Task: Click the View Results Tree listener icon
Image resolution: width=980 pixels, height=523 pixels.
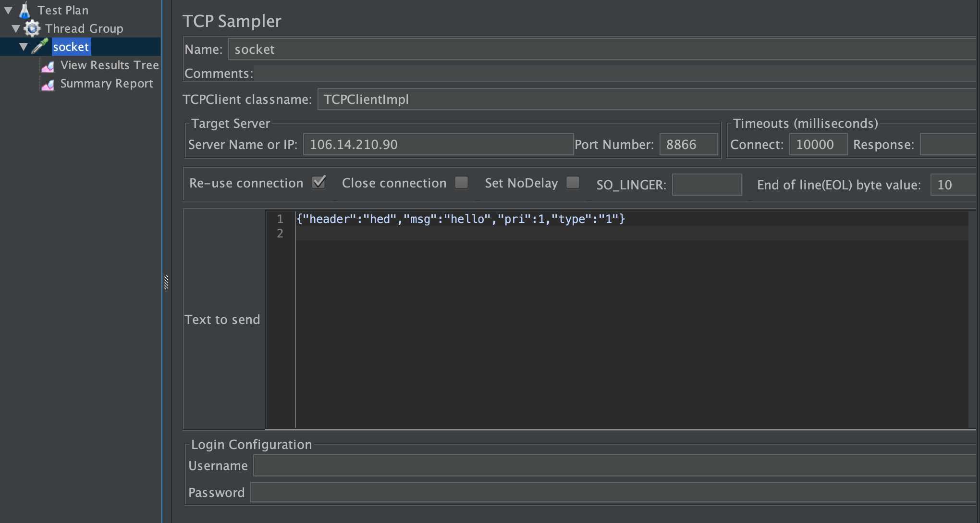Action: coord(48,66)
